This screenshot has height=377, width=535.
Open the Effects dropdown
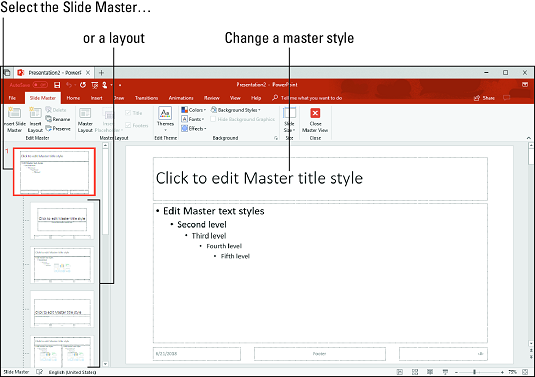click(194, 129)
